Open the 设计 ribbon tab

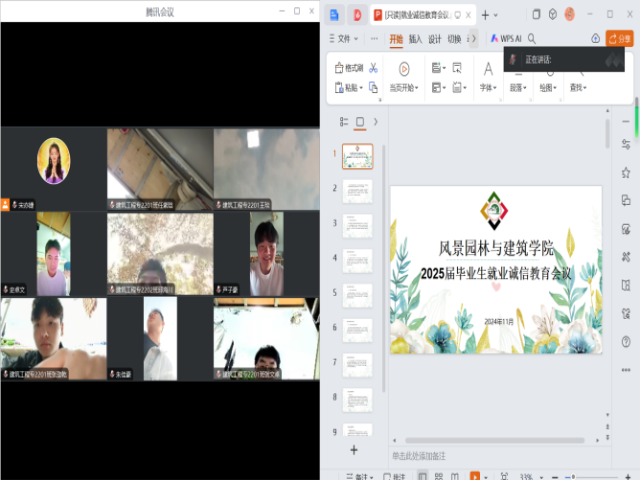(435, 39)
